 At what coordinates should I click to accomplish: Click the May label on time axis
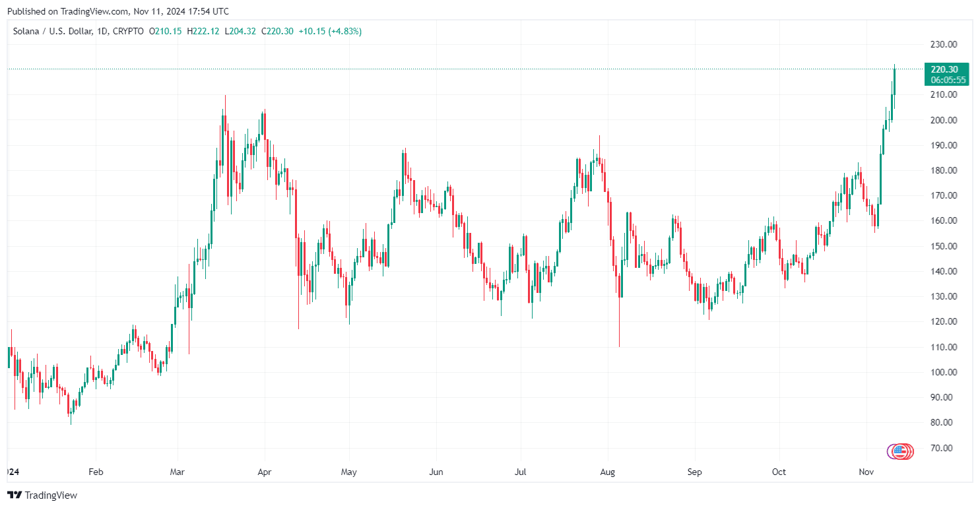[x=349, y=472]
